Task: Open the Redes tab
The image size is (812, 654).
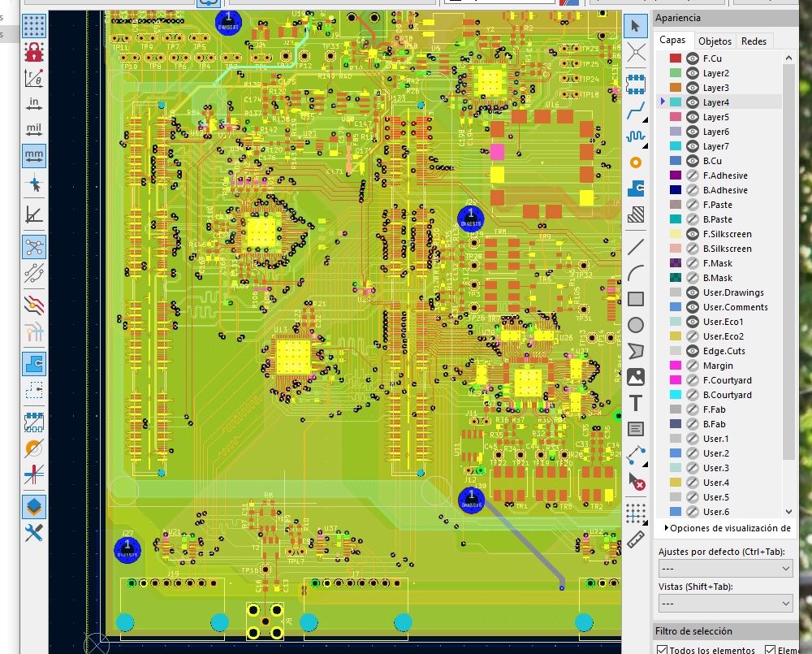Action: pyautogui.click(x=754, y=41)
